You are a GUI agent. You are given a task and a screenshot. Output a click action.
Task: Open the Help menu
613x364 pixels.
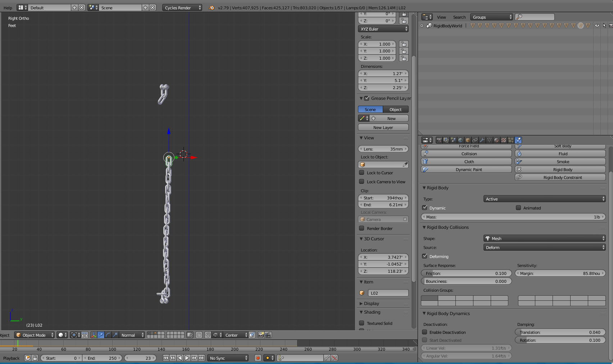[8, 8]
